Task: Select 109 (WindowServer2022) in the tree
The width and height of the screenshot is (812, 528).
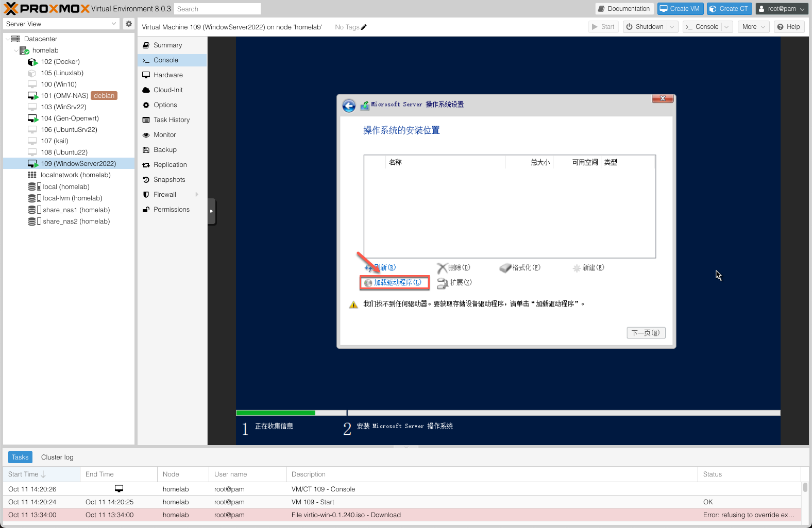Action: point(69,164)
